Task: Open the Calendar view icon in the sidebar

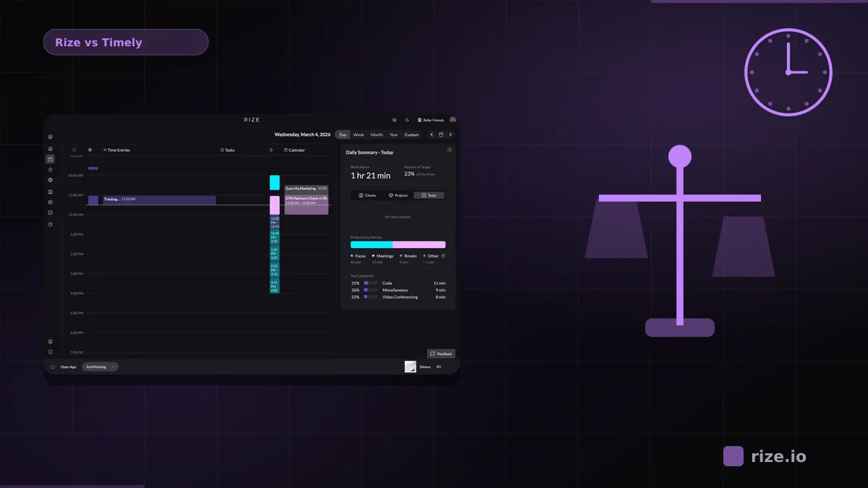Action: tap(50, 160)
